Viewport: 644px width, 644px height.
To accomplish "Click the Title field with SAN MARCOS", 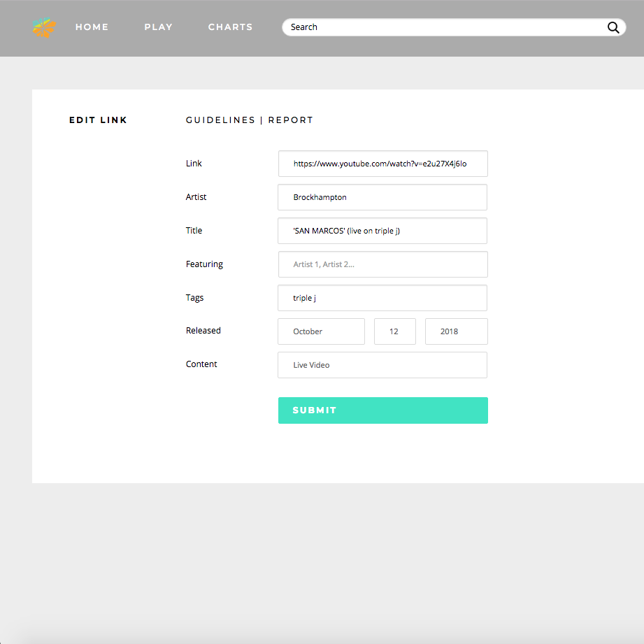I will [382, 231].
